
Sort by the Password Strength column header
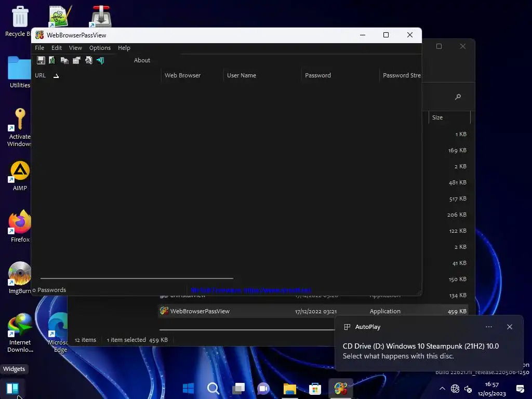click(x=401, y=75)
